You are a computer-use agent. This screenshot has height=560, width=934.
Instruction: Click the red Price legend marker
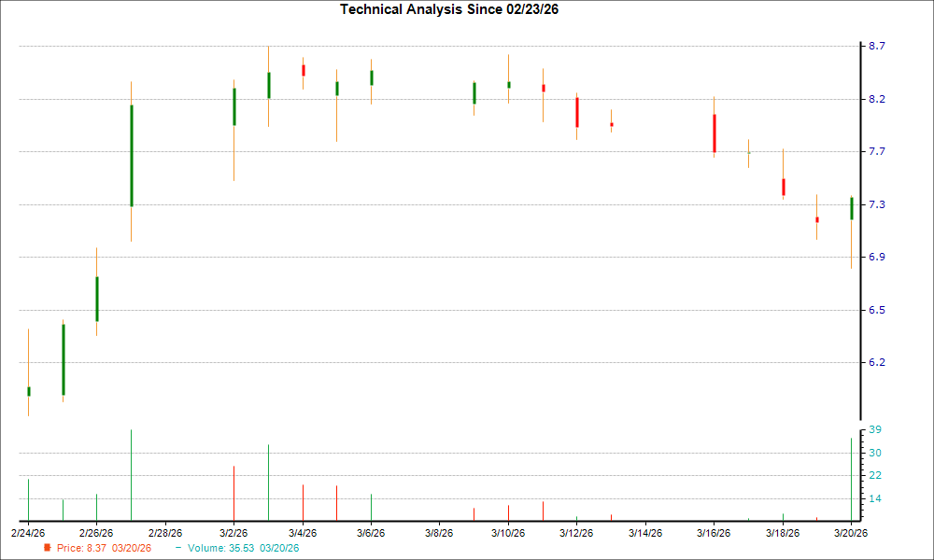pos(48,548)
